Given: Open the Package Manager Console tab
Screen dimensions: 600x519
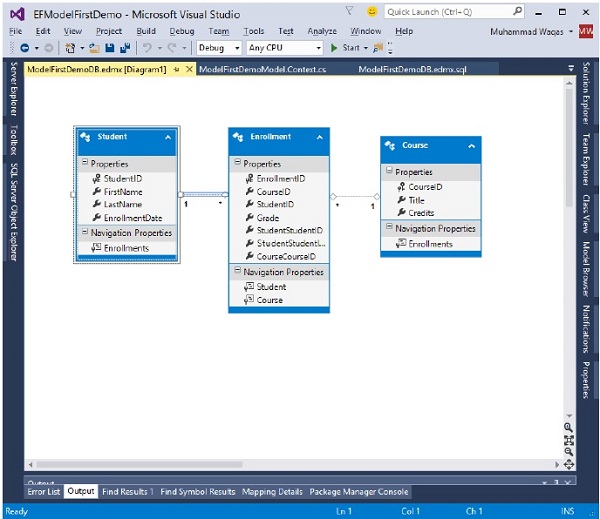Looking at the screenshot, I should coord(359,492).
